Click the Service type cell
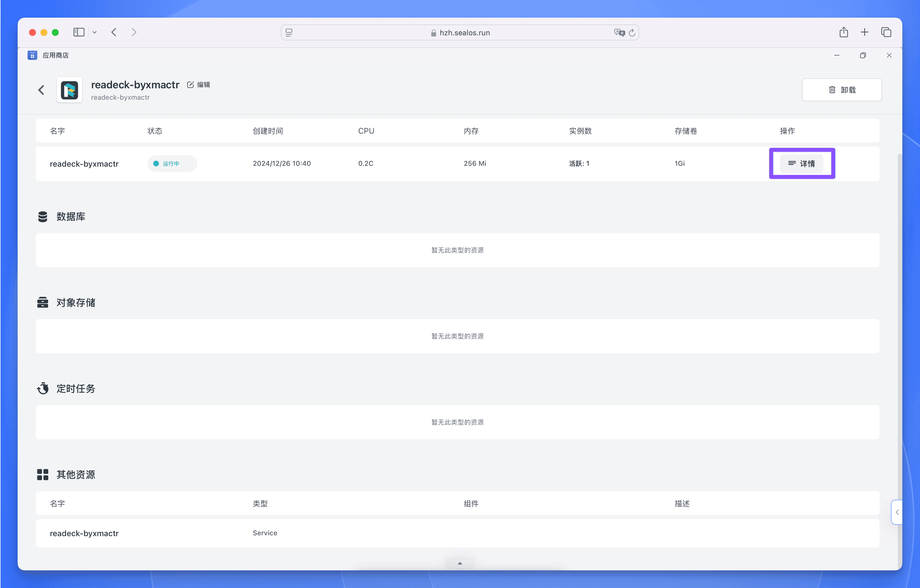 point(265,533)
